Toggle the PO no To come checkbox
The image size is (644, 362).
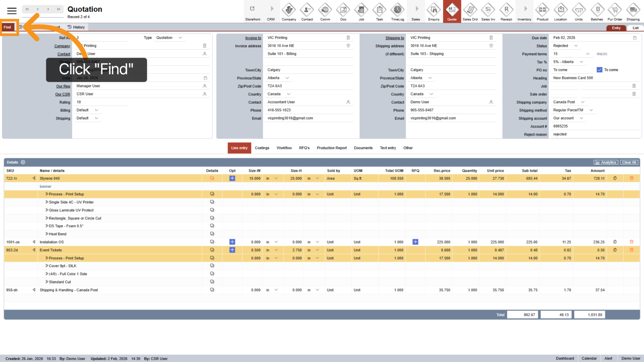[x=600, y=70]
